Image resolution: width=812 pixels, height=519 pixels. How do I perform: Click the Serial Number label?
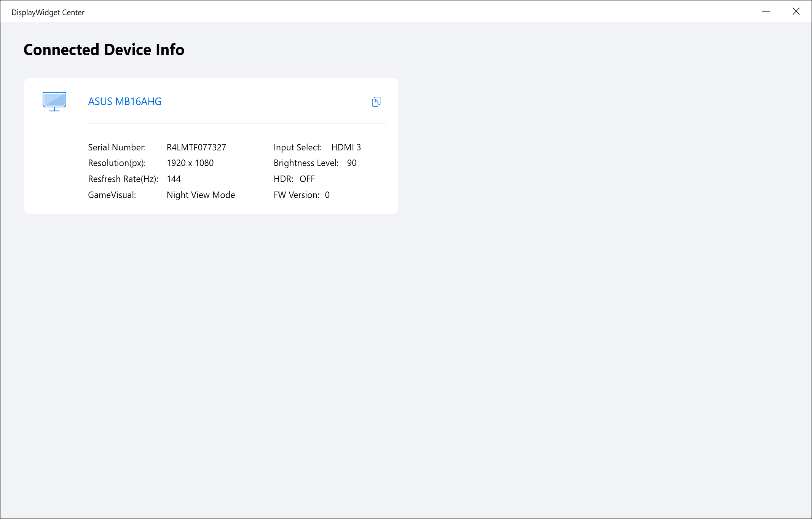[116, 147]
